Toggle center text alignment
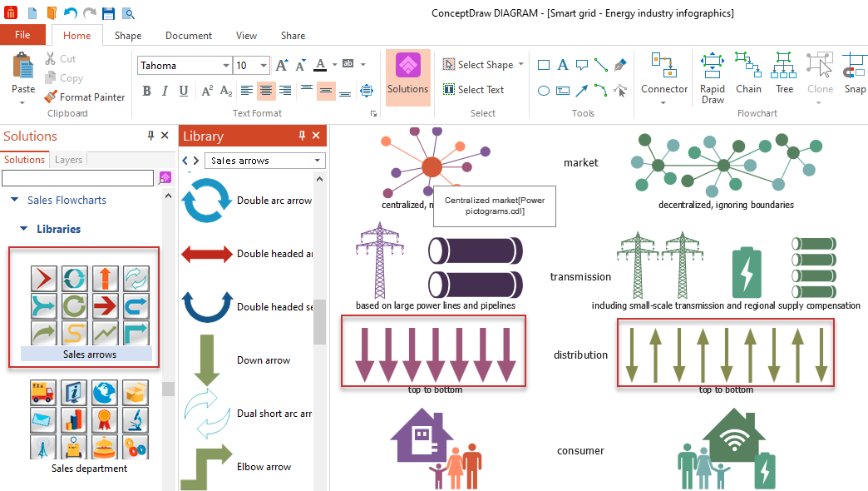The image size is (868, 491). pyautogui.click(x=266, y=91)
